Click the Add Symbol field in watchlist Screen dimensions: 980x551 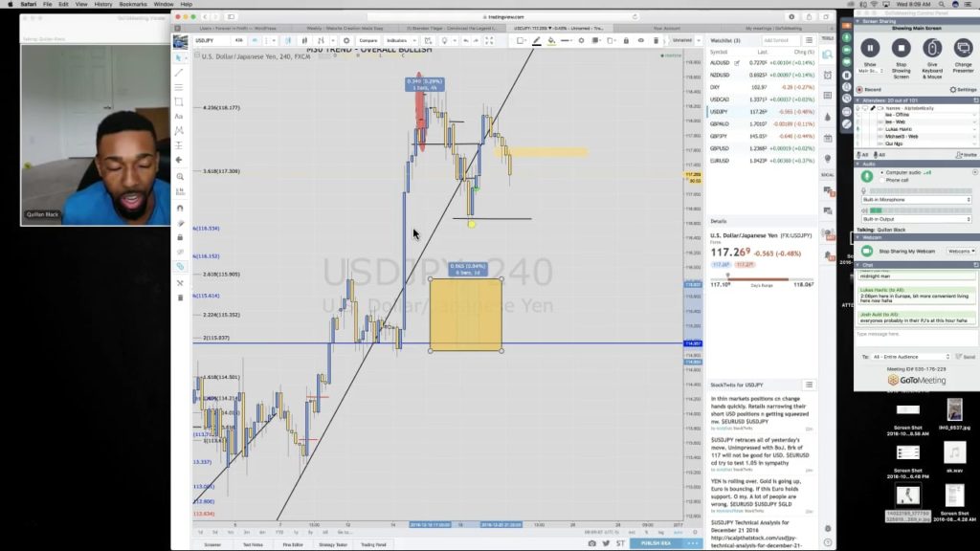pos(780,40)
